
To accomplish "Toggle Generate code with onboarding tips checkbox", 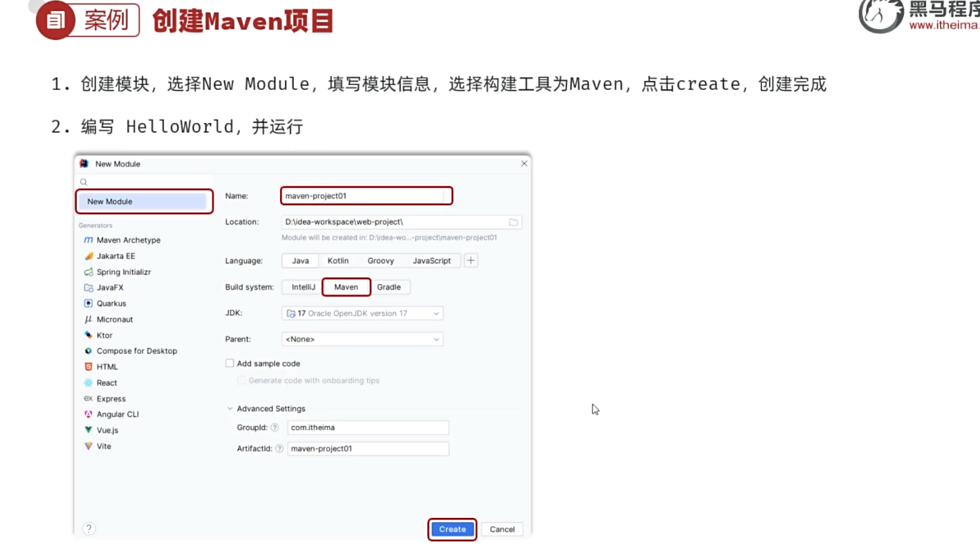I will click(x=241, y=380).
